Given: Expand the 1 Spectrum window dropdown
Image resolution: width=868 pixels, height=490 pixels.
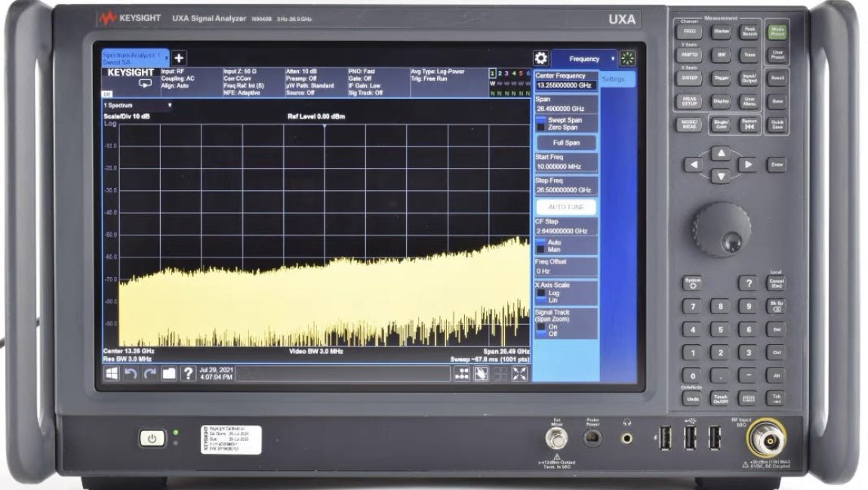Looking at the screenshot, I should click(x=170, y=105).
